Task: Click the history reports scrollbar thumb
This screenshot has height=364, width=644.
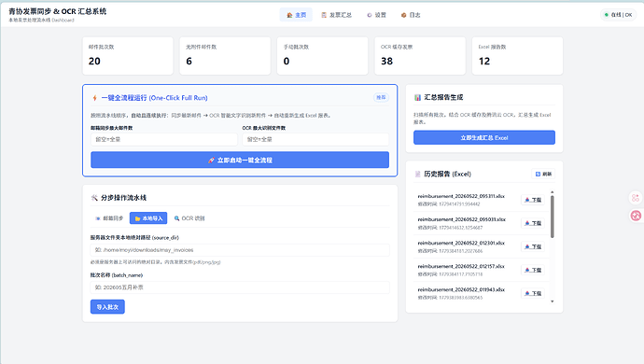Action: (552, 217)
